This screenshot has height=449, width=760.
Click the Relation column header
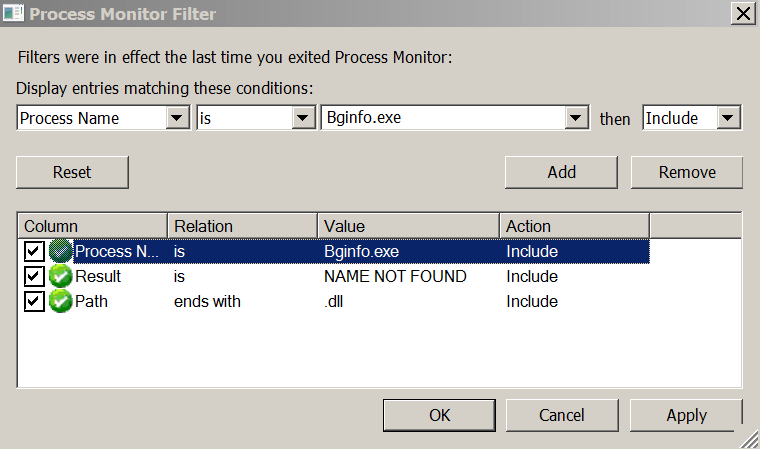241,226
